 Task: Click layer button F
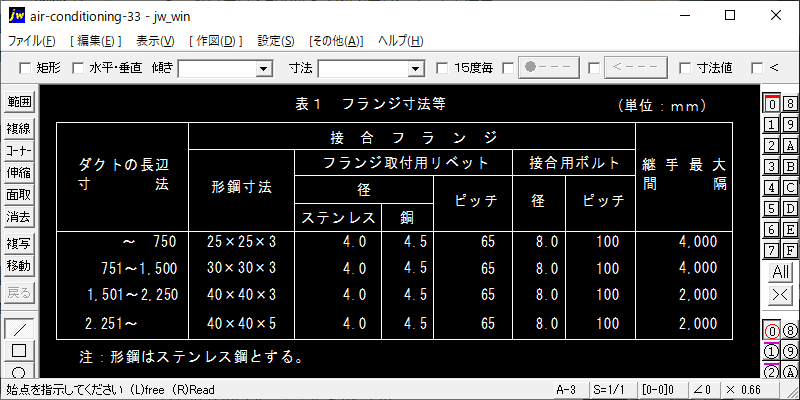[790, 251]
